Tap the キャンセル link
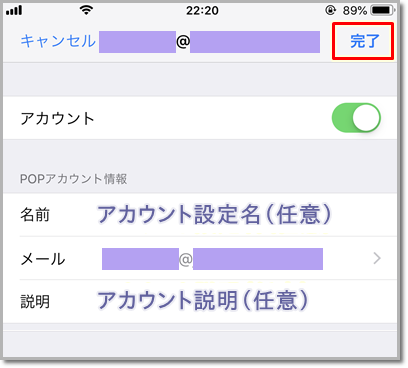Viewport: 408px width, 368px height. pos(58,41)
